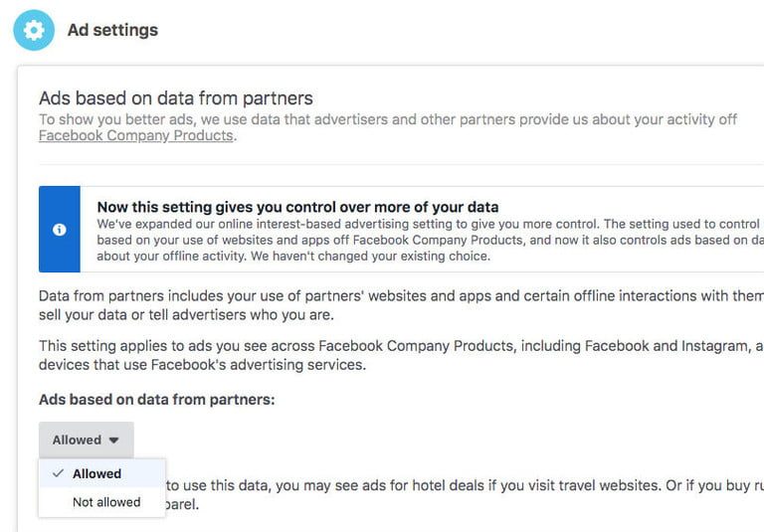Click the 'We've expanded our online interest-based' banner text
764x532 pixels.
[x=418, y=224]
